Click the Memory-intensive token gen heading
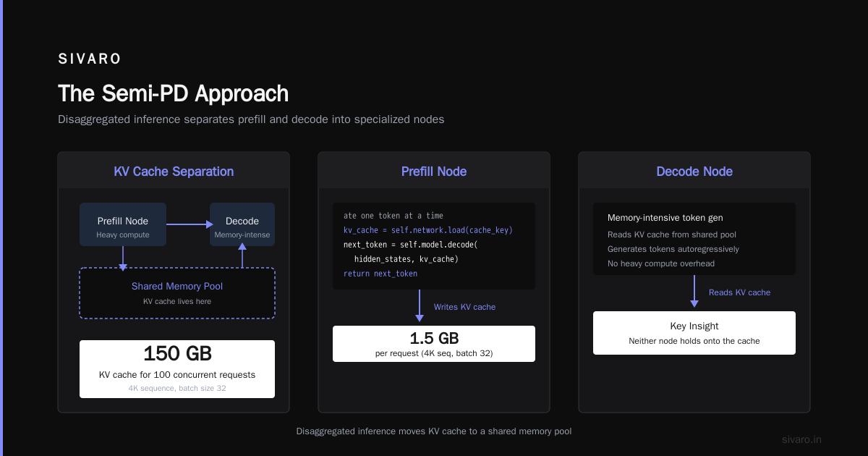 click(x=665, y=218)
